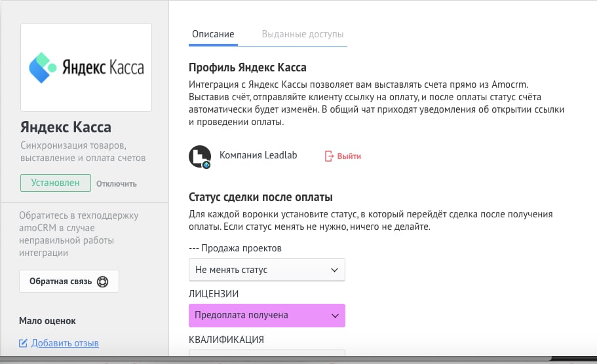597x364 pixels.
Task: Click the red logout arrow icon
Action: [329, 156]
